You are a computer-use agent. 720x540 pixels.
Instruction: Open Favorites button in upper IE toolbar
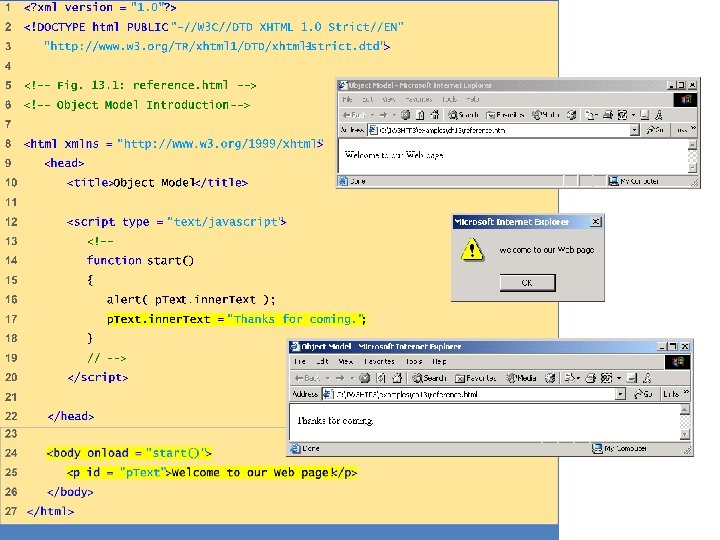505,115
